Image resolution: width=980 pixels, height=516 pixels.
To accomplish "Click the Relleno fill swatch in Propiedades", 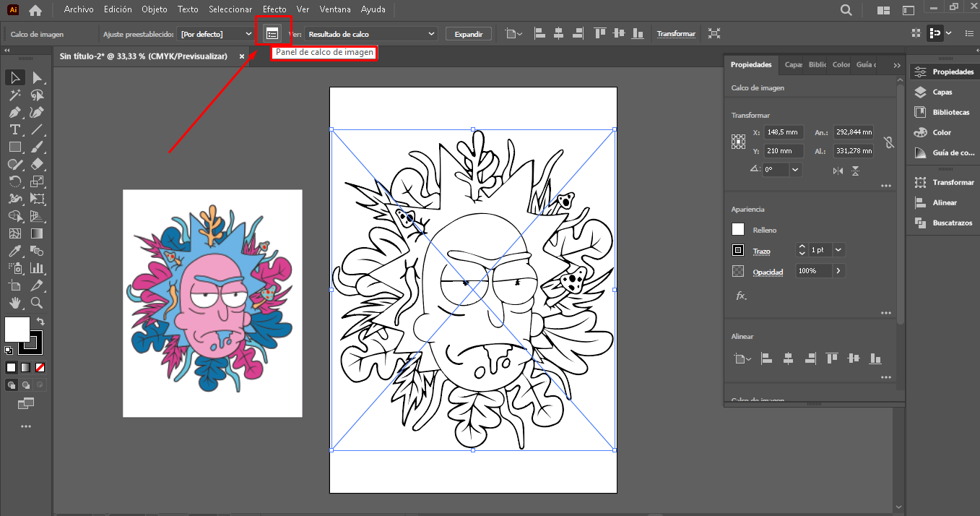I will tap(738, 229).
